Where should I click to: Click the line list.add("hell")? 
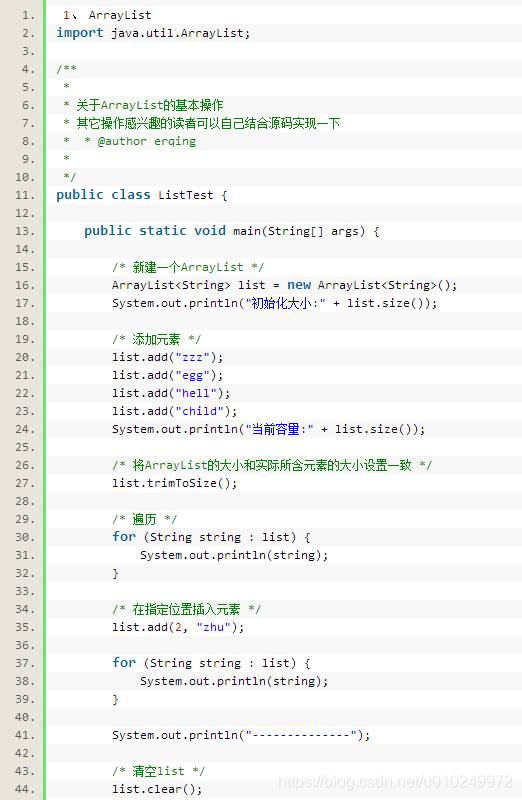pos(171,393)
